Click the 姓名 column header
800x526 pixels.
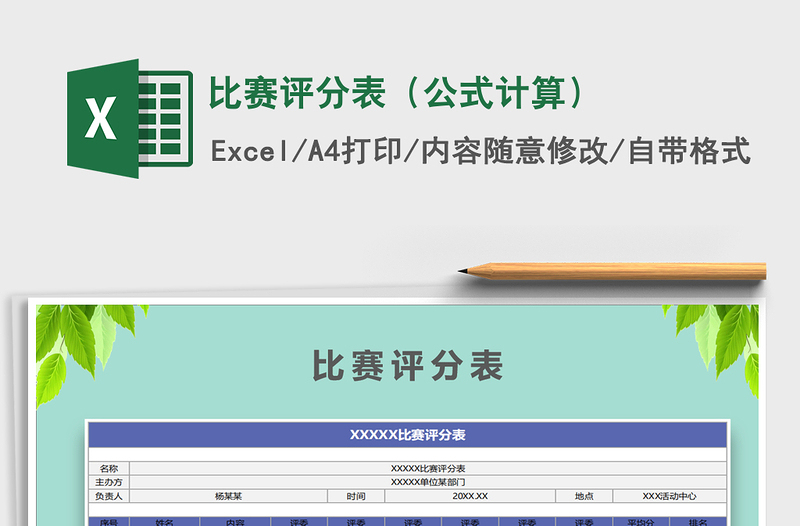tap(164, 521)
